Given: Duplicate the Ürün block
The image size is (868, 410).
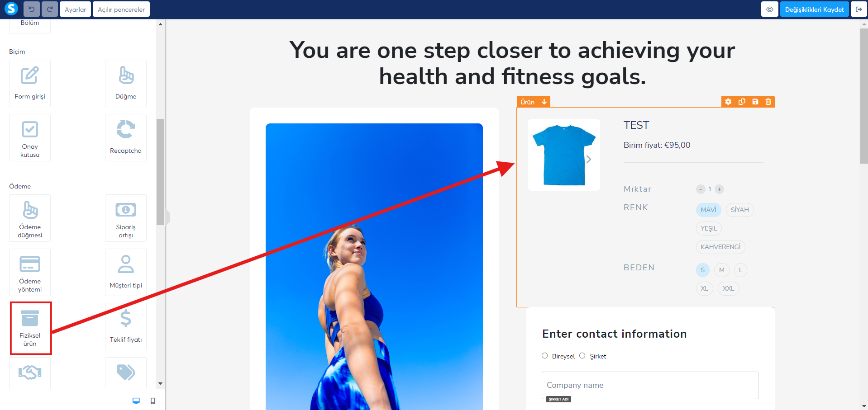Looking at the screenshot, I should 742,102.
